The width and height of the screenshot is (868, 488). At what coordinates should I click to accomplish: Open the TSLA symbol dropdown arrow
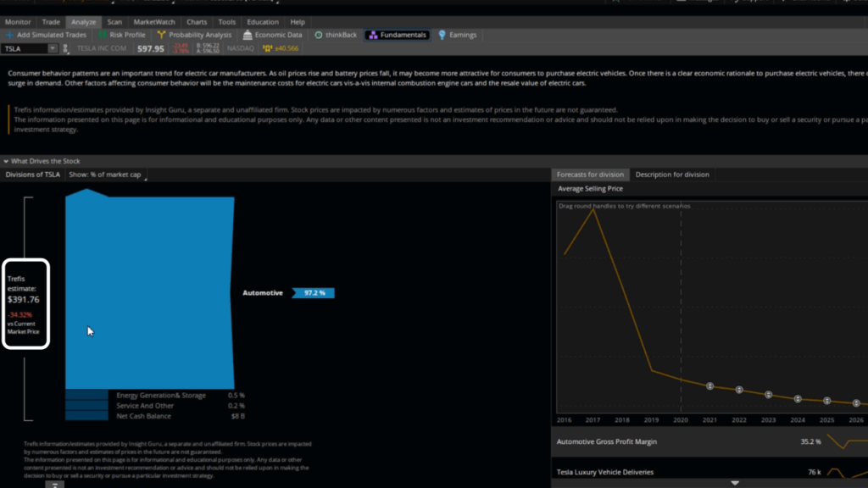[x=52, y=48]
